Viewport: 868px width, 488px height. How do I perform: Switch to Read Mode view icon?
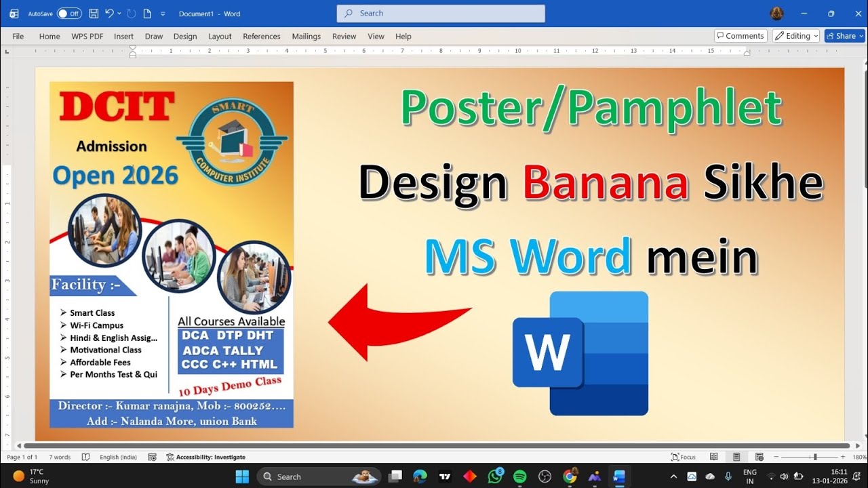tap(714, 457)
